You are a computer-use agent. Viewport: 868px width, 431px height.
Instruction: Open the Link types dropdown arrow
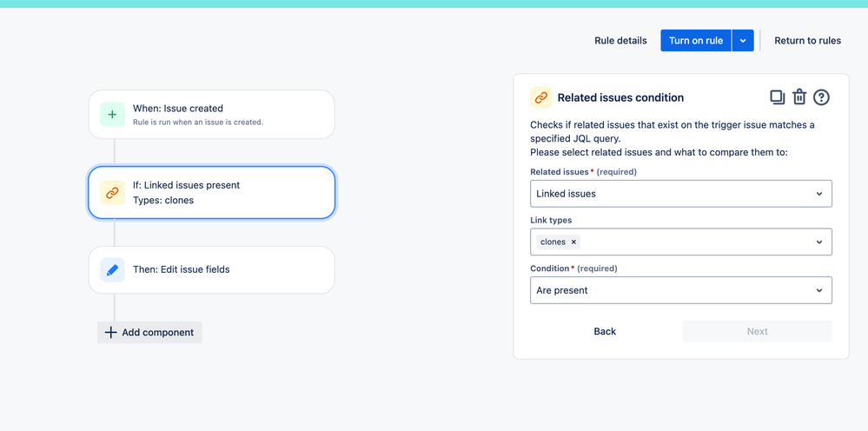pyautogui.click(x=819, y=242)
